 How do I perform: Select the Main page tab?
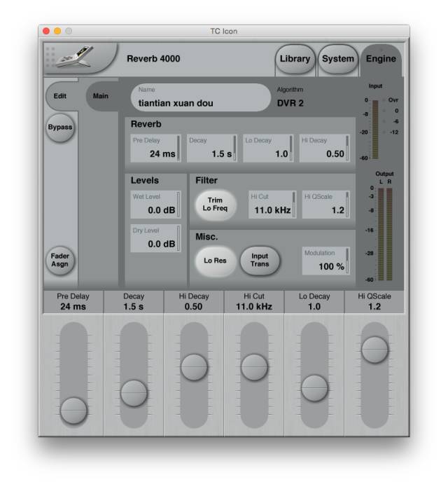click(101, 96)
